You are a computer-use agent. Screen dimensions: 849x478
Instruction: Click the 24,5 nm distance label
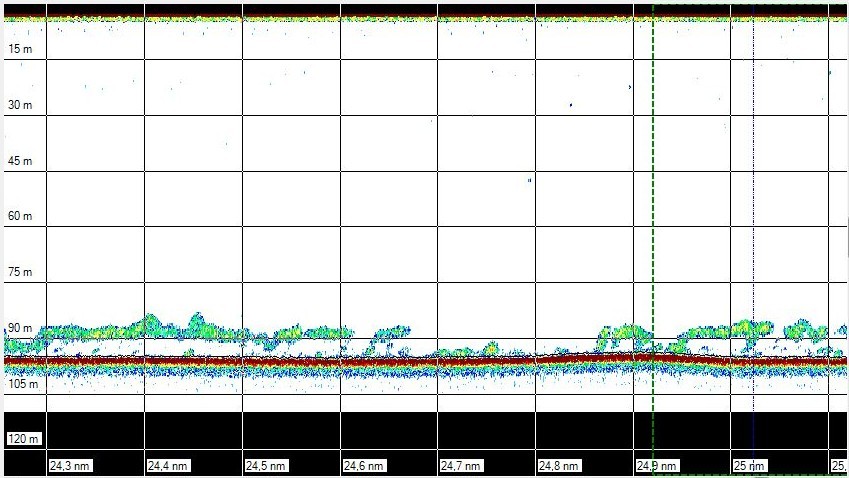pyautogui.click(x=266, y=466)
